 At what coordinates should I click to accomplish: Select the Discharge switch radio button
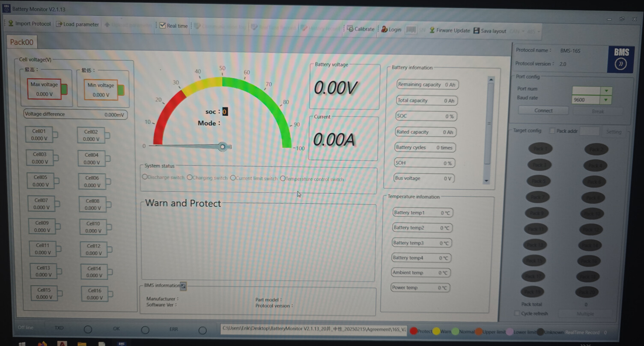coord(145,177)
